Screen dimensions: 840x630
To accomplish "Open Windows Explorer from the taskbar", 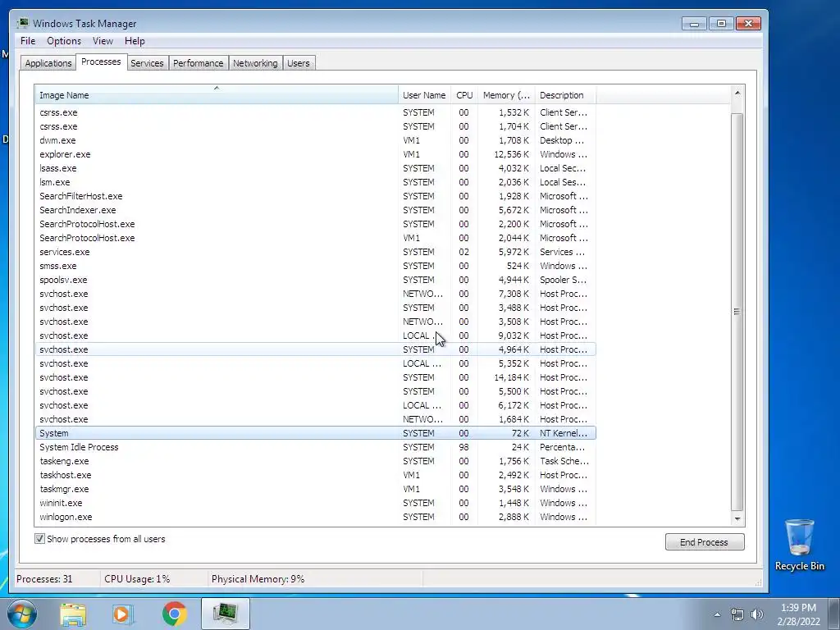I will 73,614.
